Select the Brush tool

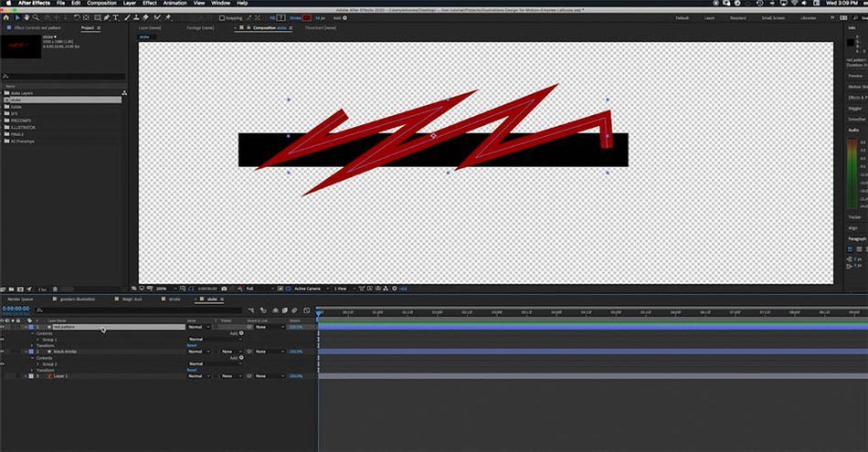point(127,17)
